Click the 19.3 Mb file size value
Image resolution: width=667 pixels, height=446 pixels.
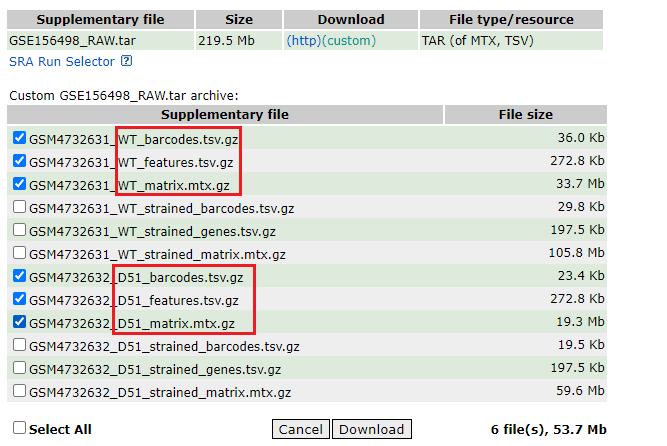click(x=580, y=322)
